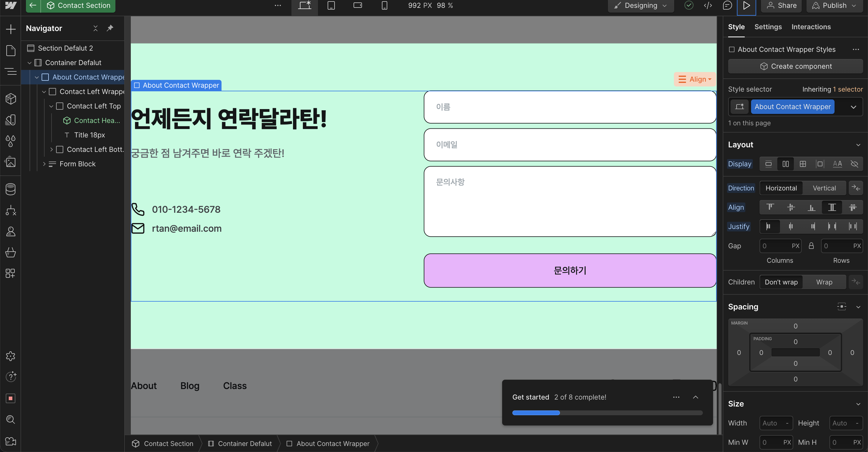Viewport: 868px width, 452px height.
Task: Select Container Defalut in breadcrumb bar
Action: [240, 444]
